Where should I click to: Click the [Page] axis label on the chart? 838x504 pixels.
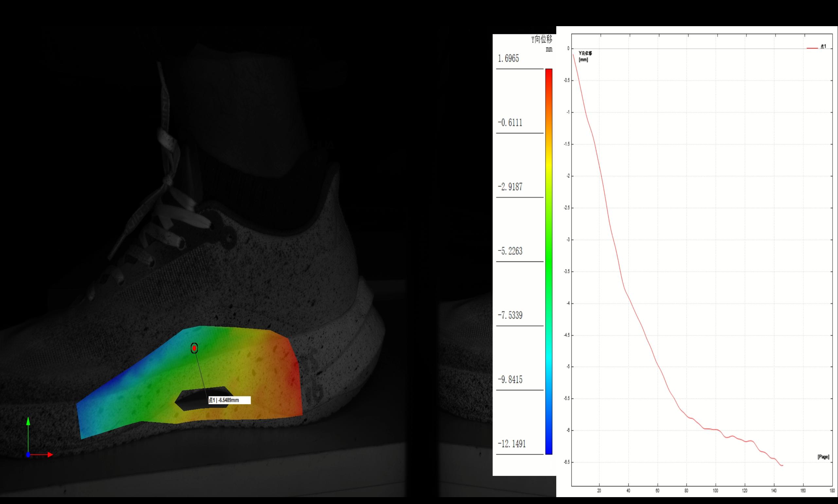(x=823, y=457)
